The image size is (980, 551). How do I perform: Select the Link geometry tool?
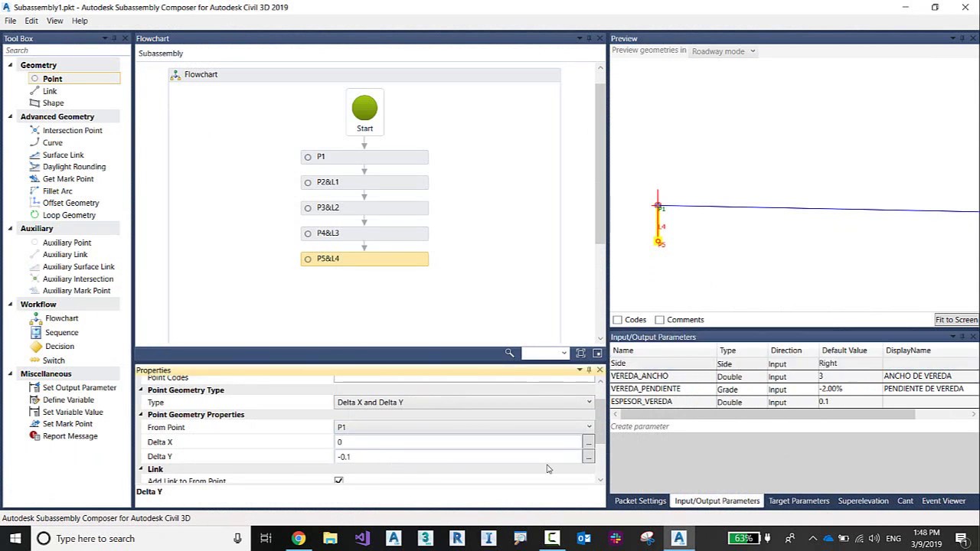click(50, 91)
